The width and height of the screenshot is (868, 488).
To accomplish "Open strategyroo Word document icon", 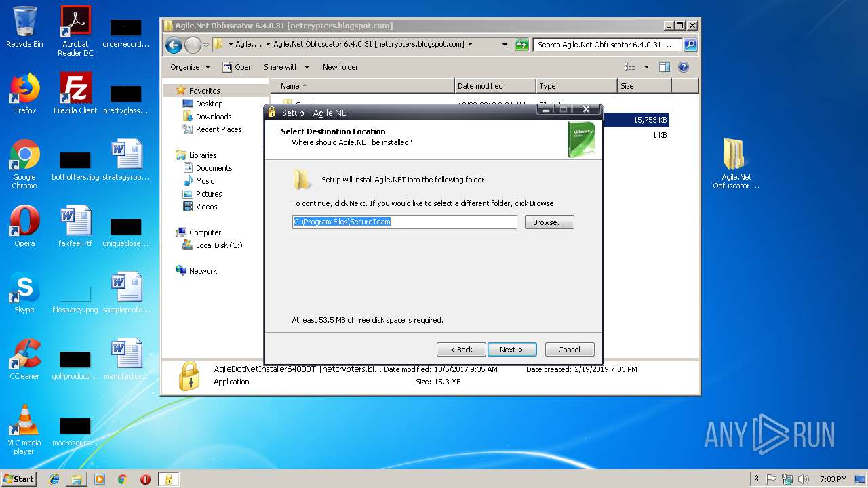I will point(126,160).
